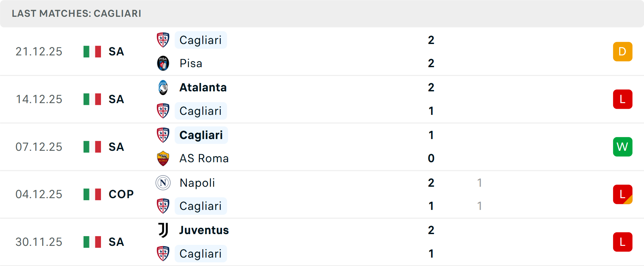Click the Napoli club crest icon
Image resolution: width=644 pixels, height=266 pixels.
click(x=163, y=183)
